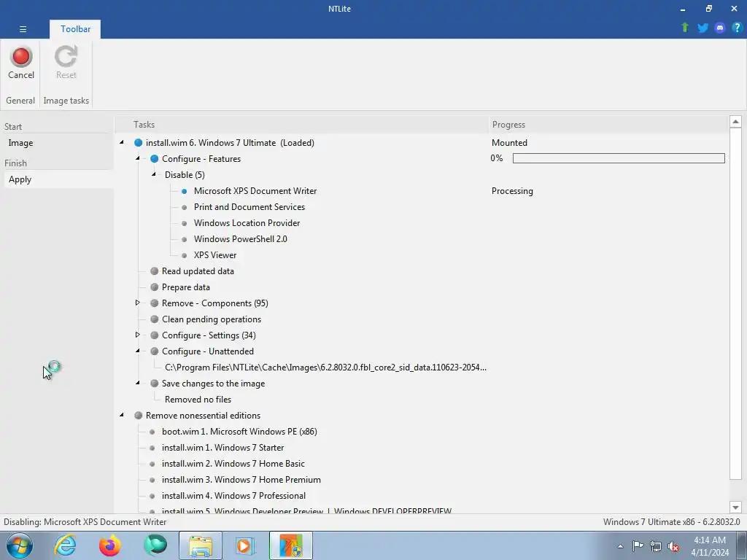
Task: Click the muted volume tray icon
Action: pos(673,546)
